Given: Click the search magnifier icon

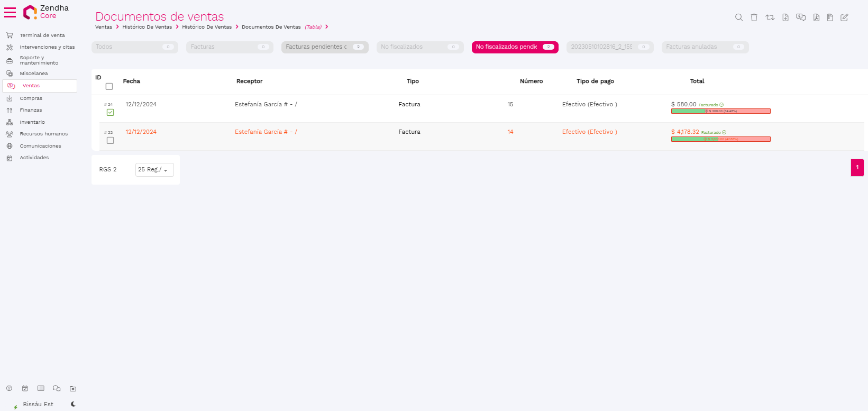Looking at the screenshot, I should [739, 17].
